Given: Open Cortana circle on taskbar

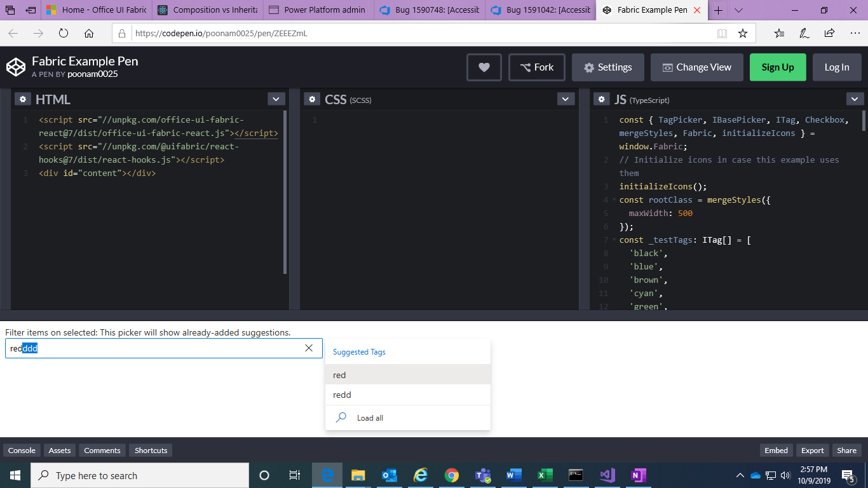Looking at the screenshot, I should [x=264, y=475].
